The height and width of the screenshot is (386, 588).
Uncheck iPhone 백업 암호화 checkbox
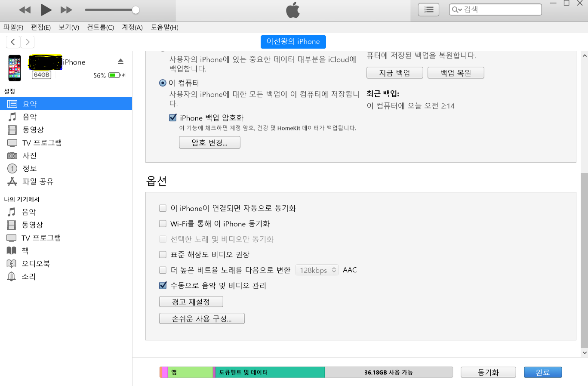pyautogui.click(x=173, y=117)
